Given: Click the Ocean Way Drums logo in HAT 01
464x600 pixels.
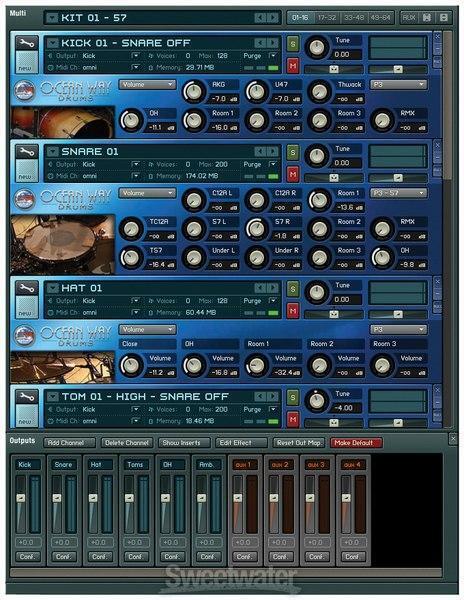Looking at the screenshot, I should point(24,336).
